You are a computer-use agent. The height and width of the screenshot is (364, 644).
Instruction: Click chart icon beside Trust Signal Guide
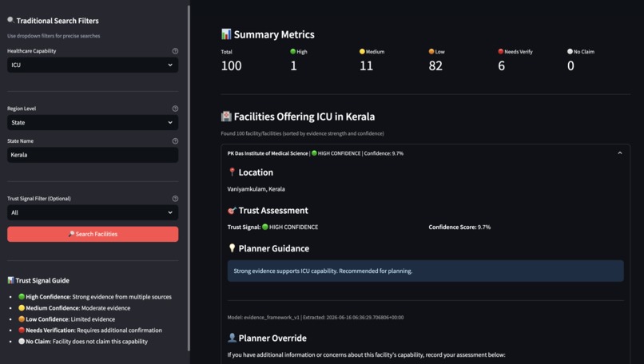pos(10,280)
